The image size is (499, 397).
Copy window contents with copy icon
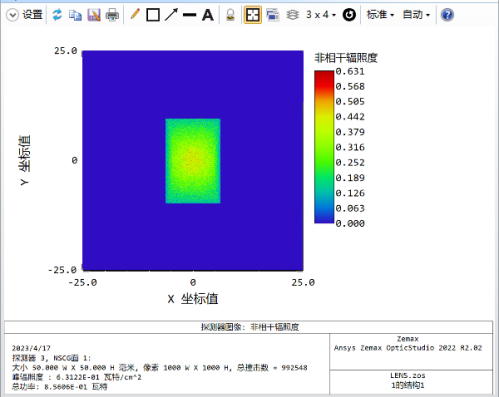coord(75,15)
